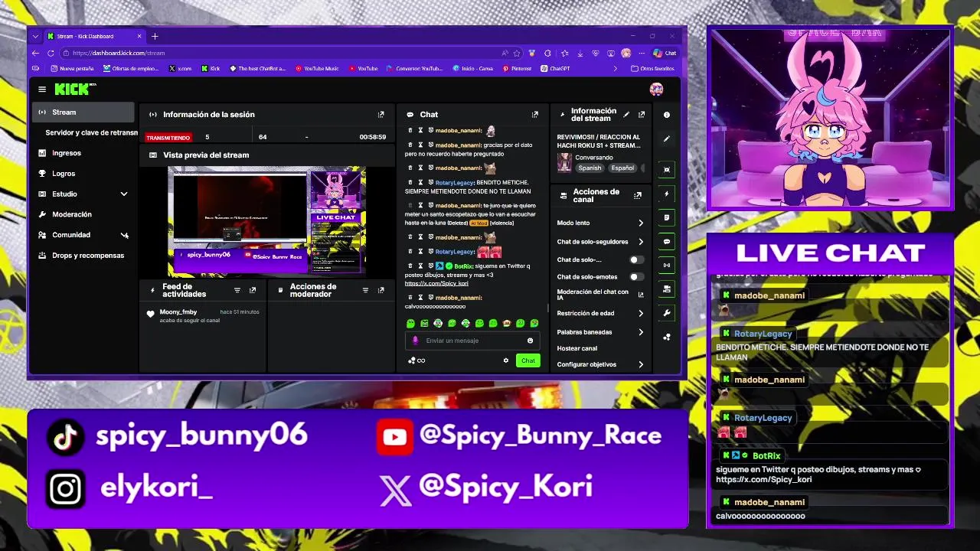Open the x.com/Spicy_kori link in chat
The width and height of the screenshot is (980, 551).
[436, 283]
